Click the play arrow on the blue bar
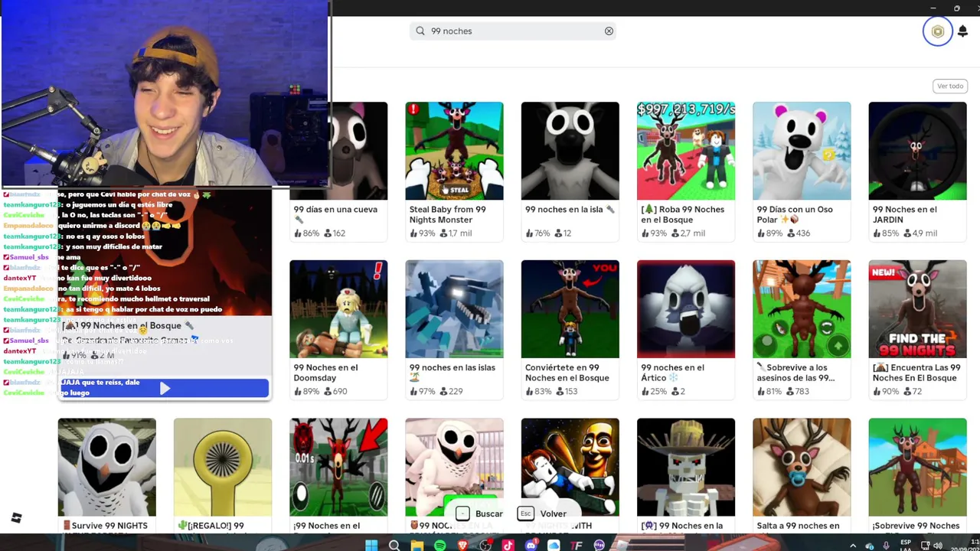Screen dimensions: 980x551 165,389
